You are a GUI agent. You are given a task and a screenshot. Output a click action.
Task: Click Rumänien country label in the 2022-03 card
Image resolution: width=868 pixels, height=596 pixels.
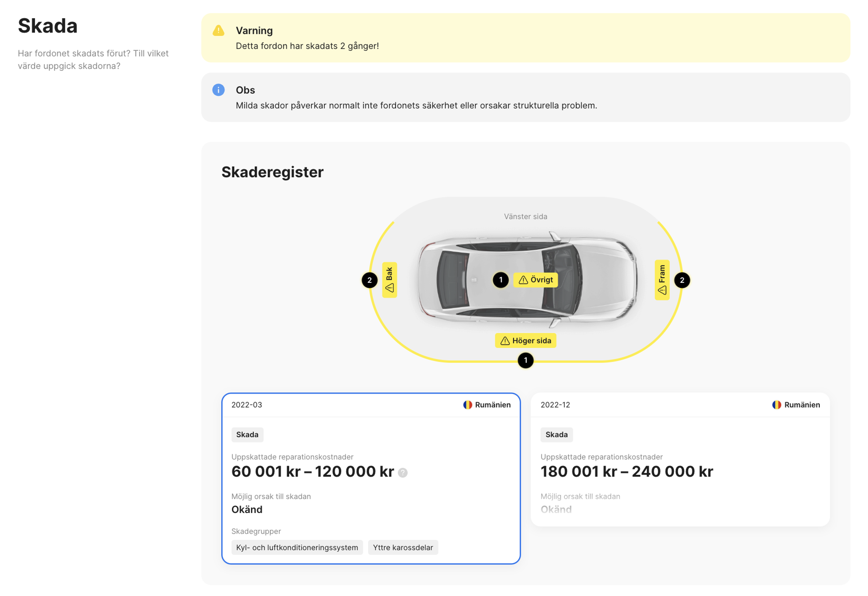click(493, 405)
